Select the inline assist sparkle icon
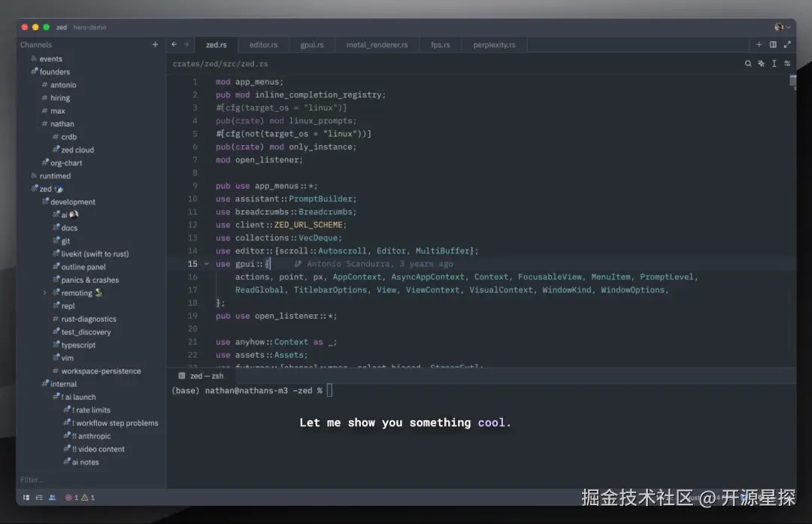 pyautogui.click(x=761, y=64)
